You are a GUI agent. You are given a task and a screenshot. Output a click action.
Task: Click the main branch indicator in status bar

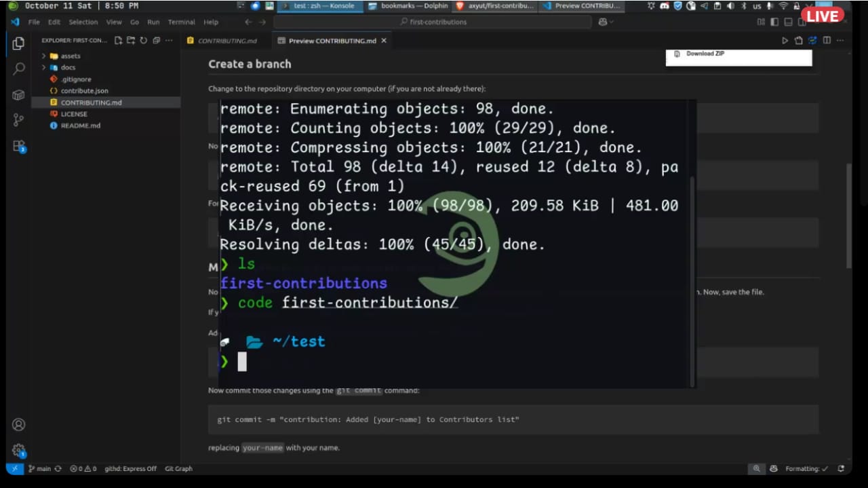tap(40, 468)
